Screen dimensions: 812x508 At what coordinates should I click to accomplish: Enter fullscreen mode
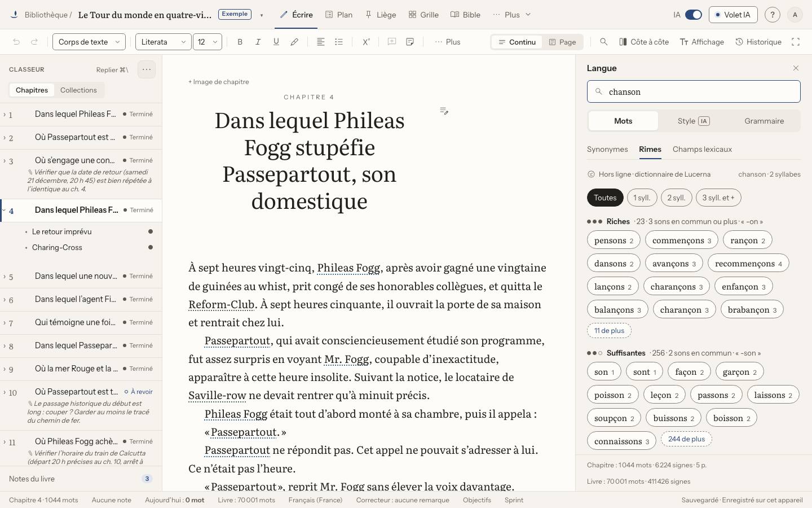(796, 42)
